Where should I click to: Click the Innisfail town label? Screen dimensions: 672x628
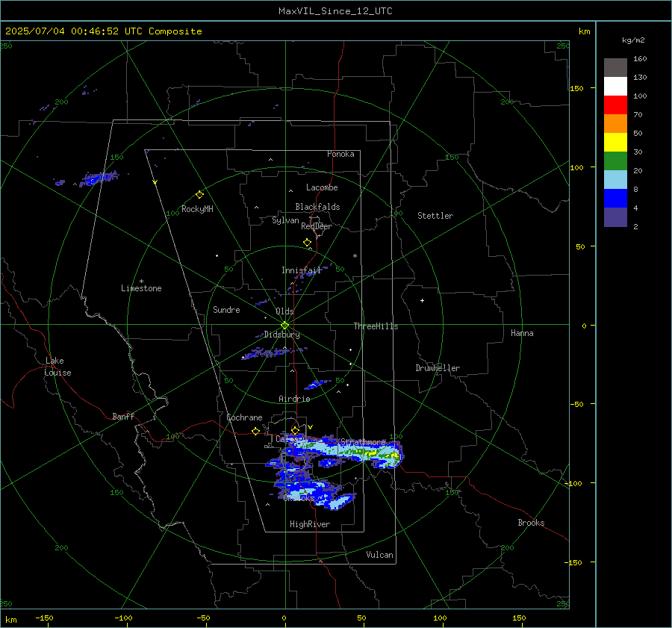tap(302, 270)
